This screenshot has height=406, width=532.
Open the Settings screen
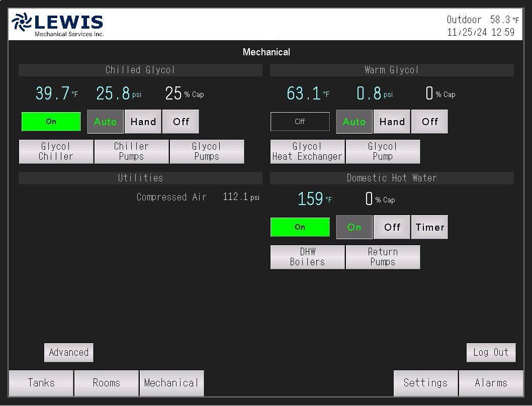coord(425,382)
